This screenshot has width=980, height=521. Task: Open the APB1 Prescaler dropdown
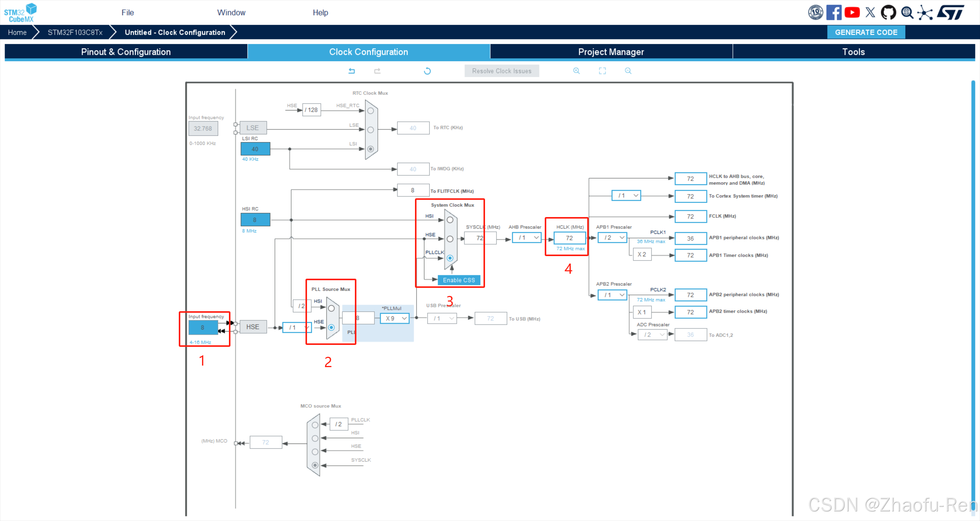(612, 238)
